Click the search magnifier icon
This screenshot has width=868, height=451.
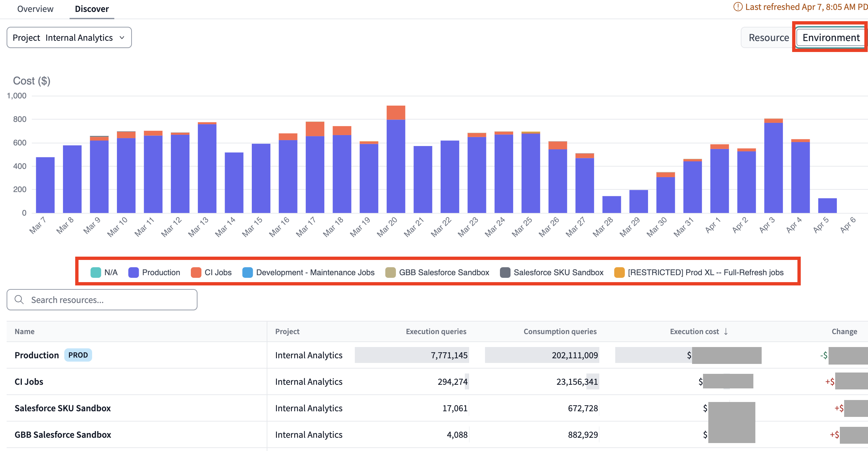point(19,299)
